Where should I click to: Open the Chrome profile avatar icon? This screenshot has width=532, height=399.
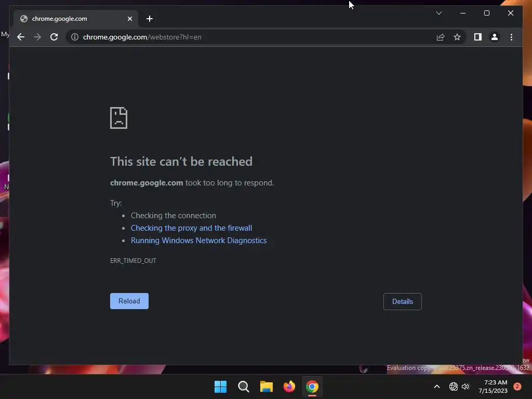click(495, 37)
